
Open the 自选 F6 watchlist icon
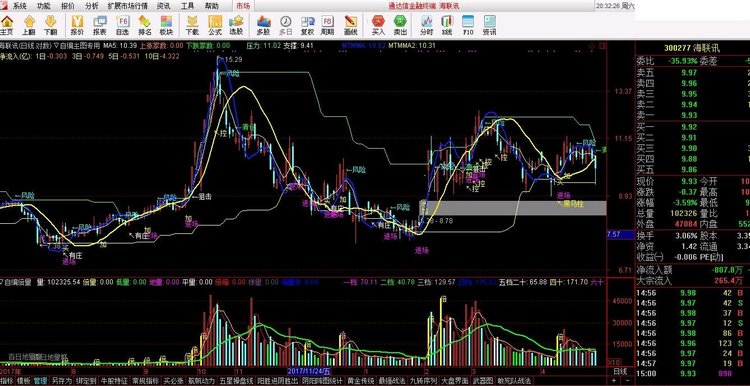click(122, 25)
